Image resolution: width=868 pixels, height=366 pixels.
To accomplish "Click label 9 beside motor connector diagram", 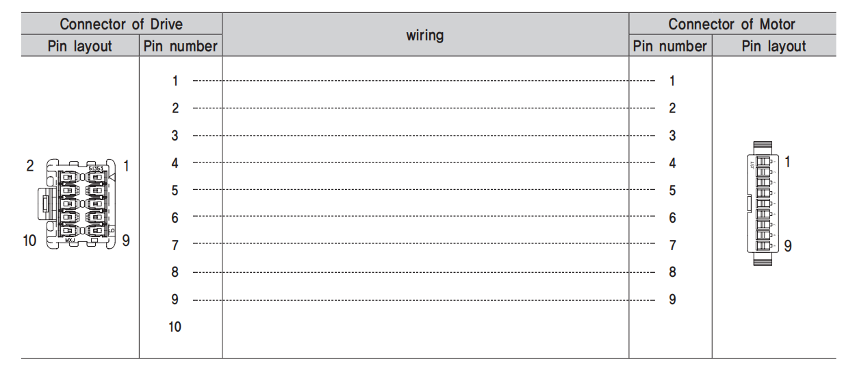I will click(x=788, y=245).
